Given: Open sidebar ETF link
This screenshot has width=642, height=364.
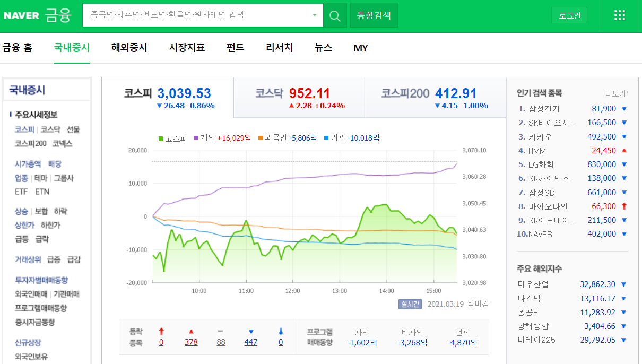Looking at the screenshot, I should pyautogui.click(x=21, y=192).
